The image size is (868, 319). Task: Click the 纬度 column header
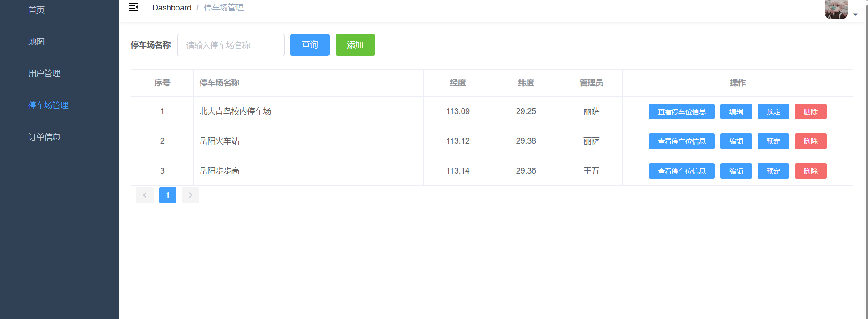click(526, 83)
